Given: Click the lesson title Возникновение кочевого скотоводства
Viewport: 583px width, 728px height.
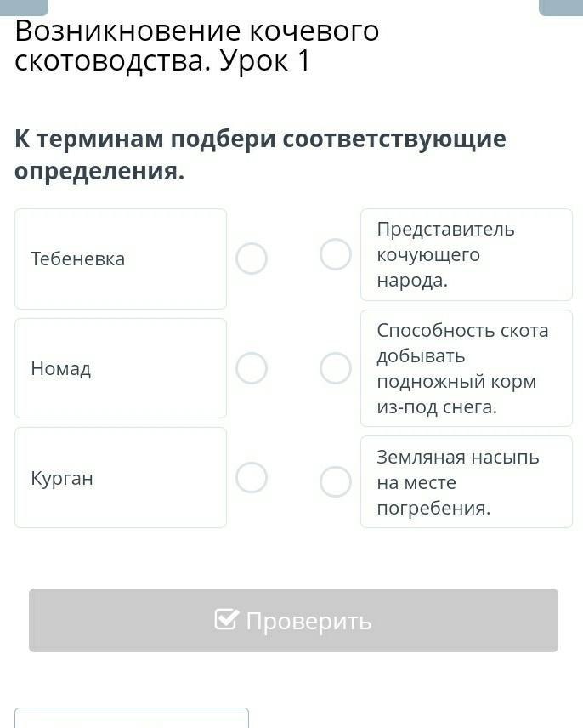Looking at the screenshot, I should pos(197,46).
